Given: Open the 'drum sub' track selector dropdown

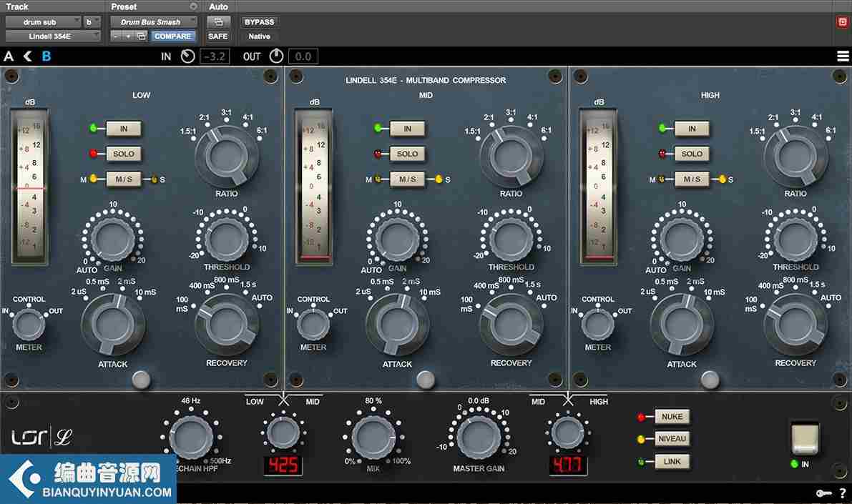Looking at the screenshot, I should pos(44,21).
